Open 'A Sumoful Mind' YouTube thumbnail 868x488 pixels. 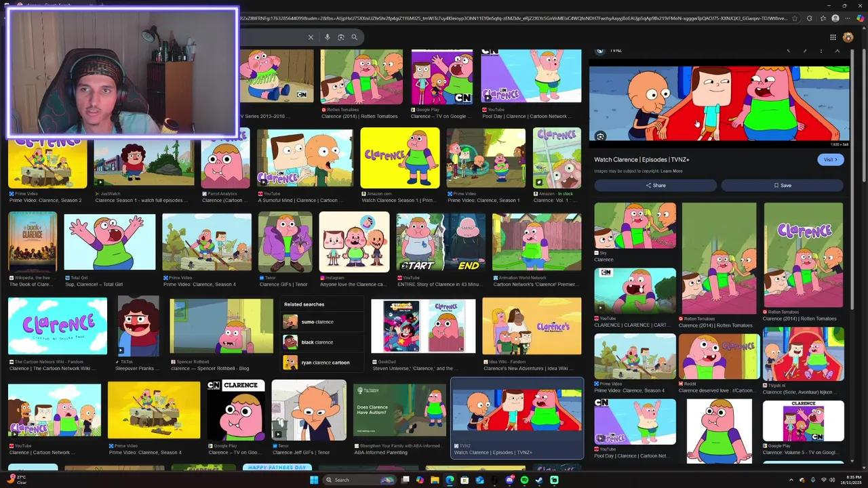point(305,157)
